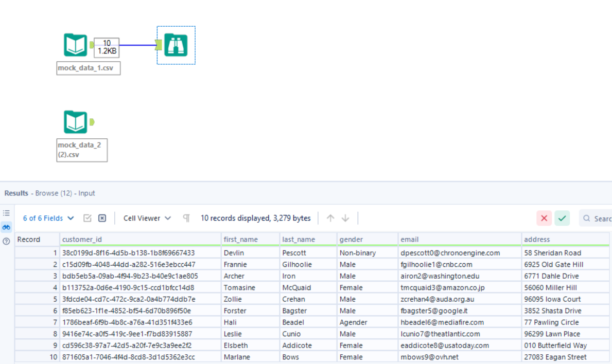Open the messages list view in the results sidebar
The image size is (612, 364).
(x=7, y=213)
